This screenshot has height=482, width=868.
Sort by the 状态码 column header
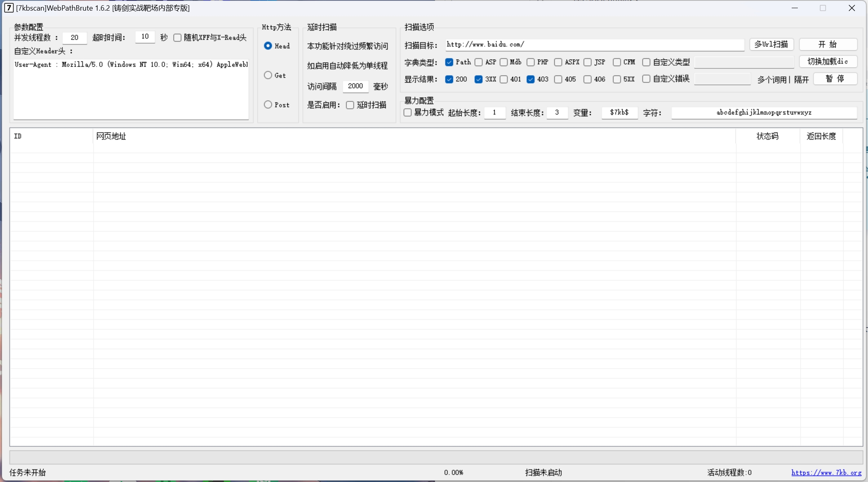tap(767, 136)
